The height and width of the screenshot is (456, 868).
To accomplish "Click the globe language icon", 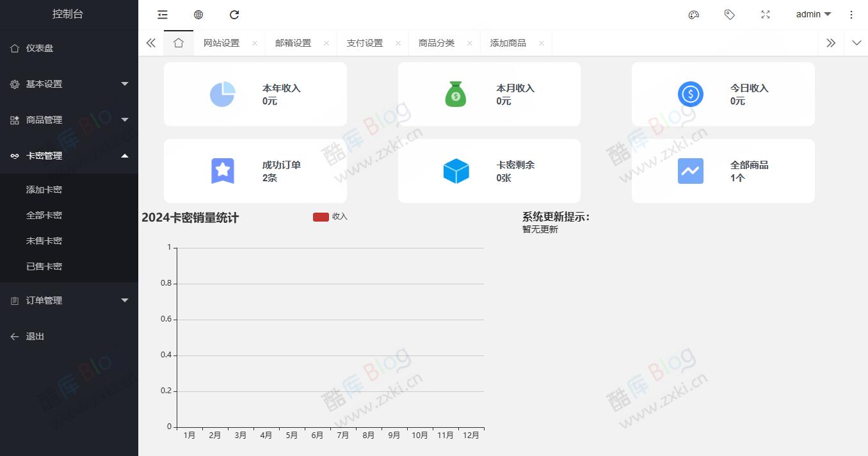I will [198, 14].
